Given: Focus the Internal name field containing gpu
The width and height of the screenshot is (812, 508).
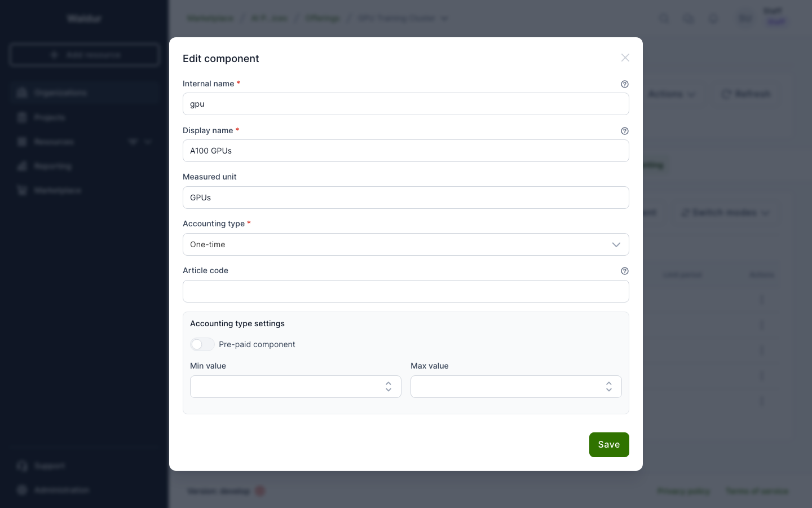Looking at the screenshot, I should [x=405, y=104].
